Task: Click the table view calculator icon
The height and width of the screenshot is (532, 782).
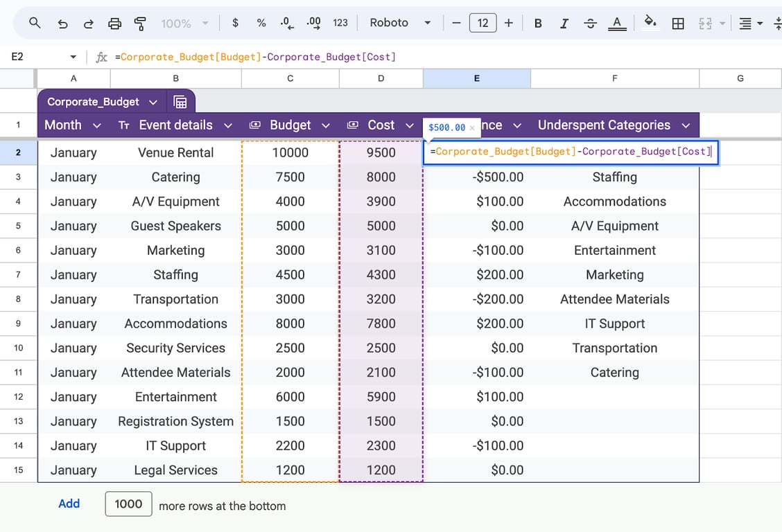Action: tap(180, 102)
